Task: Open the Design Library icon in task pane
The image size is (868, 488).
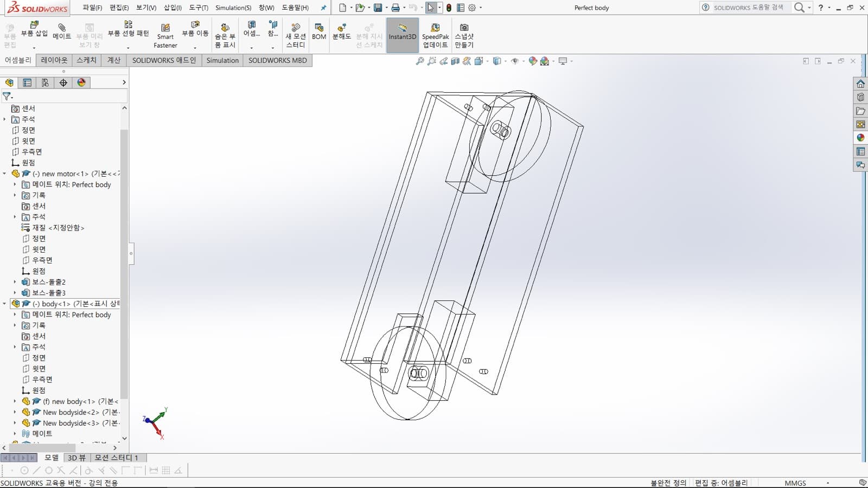Action: (860, 97)
